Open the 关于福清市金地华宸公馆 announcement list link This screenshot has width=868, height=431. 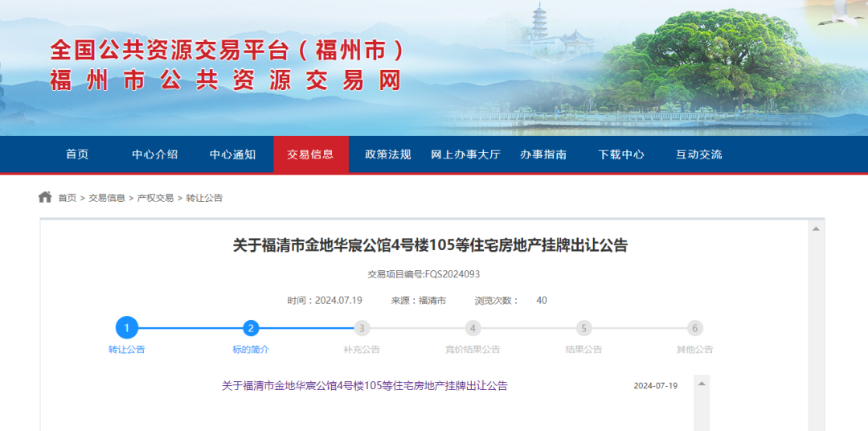pos(364,386)
